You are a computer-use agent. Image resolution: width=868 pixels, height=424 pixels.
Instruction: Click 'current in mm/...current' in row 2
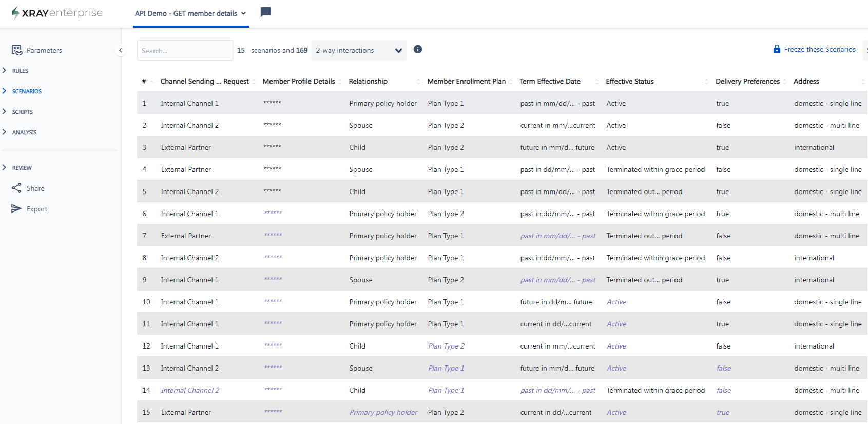558,125
